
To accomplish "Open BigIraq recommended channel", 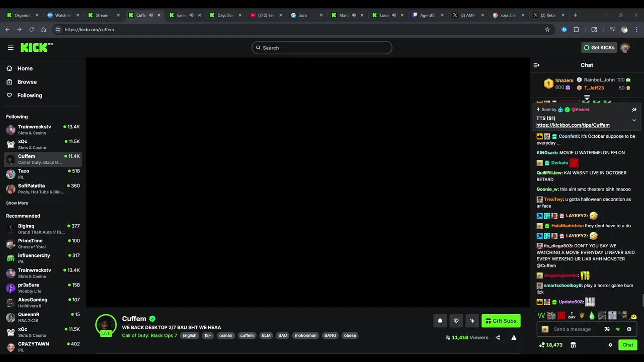I will click(43, 229).
